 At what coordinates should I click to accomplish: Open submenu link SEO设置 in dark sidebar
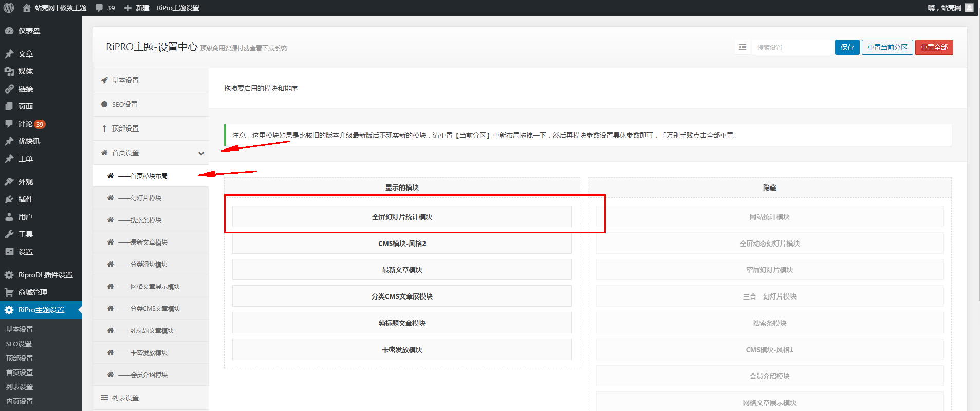(x=19, y=344)
